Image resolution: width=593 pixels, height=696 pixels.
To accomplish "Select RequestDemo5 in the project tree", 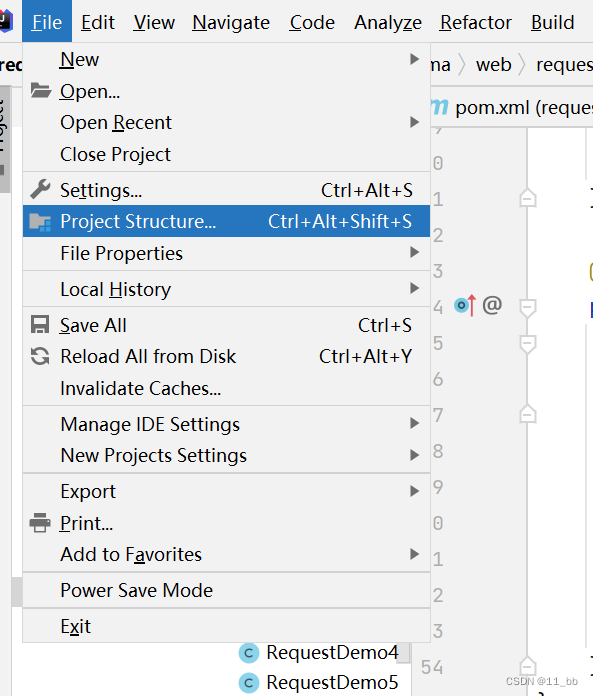I will click(x=332, y=683).
